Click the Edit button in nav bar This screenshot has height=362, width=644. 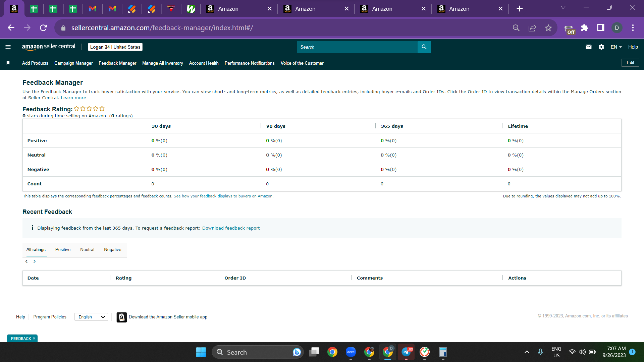pos(630,63)
